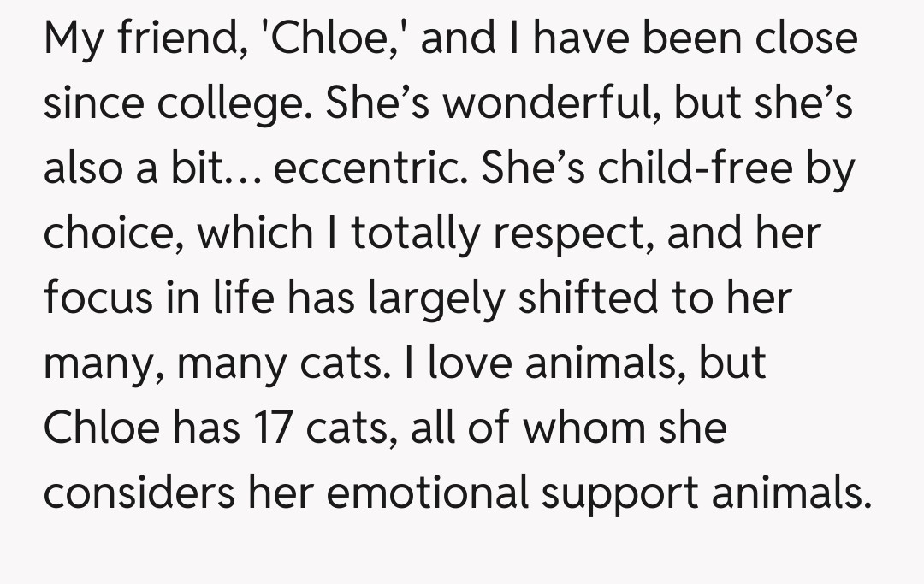The width and height of the screenshot is (924, 584).
Task: Click the word "totally"
Action: [x=420, y=233]
